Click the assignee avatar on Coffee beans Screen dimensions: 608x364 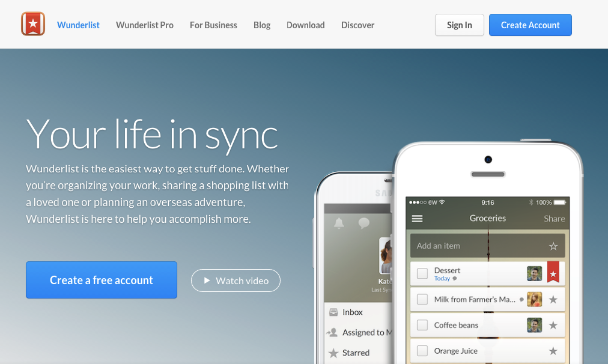pos(534,325)
